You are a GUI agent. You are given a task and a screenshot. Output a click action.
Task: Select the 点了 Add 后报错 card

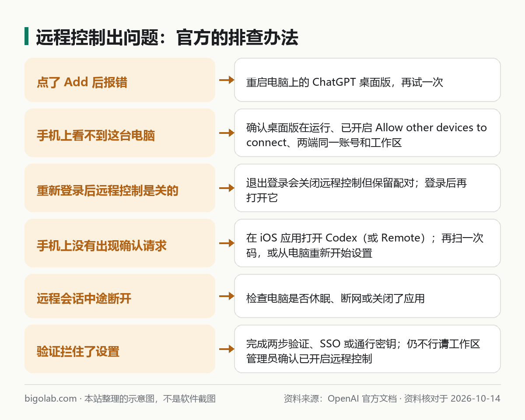pos(120,80)
